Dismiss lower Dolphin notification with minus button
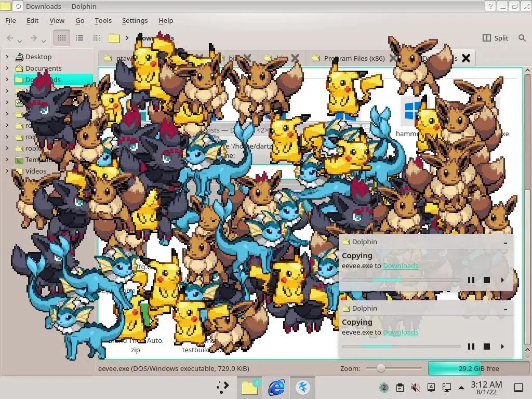532x399 pixels. pos(506,309)
